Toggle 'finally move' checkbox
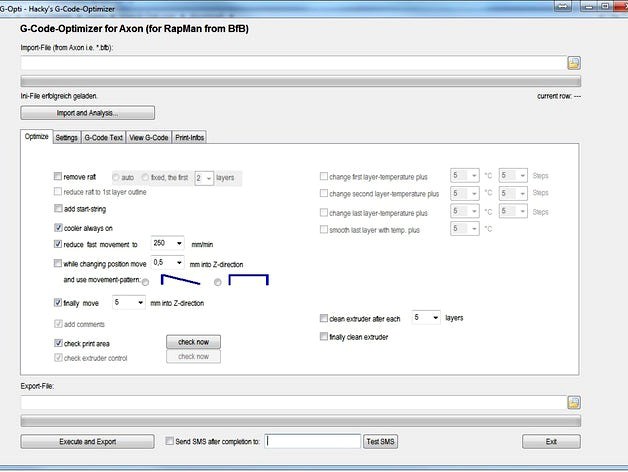628x472 pixels. pyautogui.click(x=58, y=303)
